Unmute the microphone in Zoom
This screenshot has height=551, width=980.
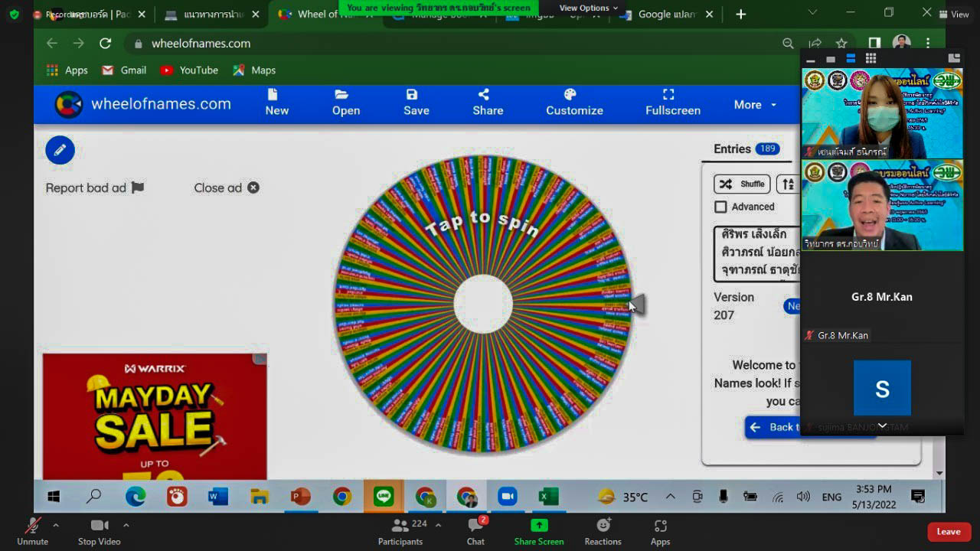(x=32, y=530)
